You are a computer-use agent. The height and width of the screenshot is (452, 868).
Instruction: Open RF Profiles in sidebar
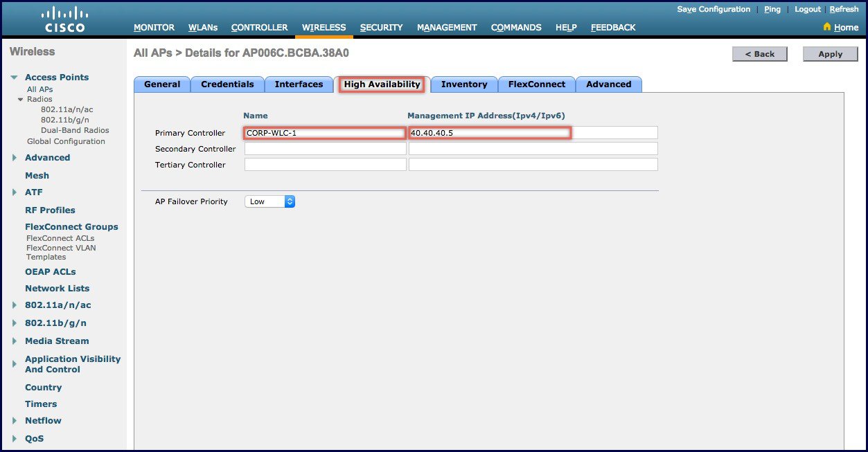[50, 210]
